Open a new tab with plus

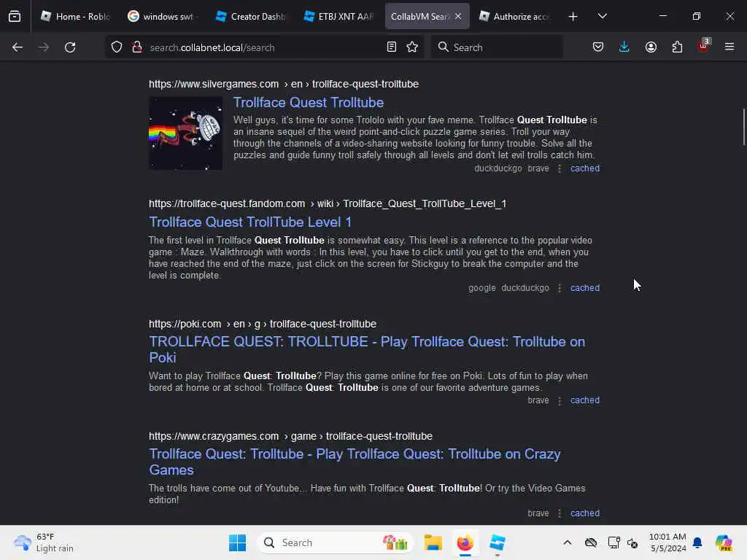573,17
